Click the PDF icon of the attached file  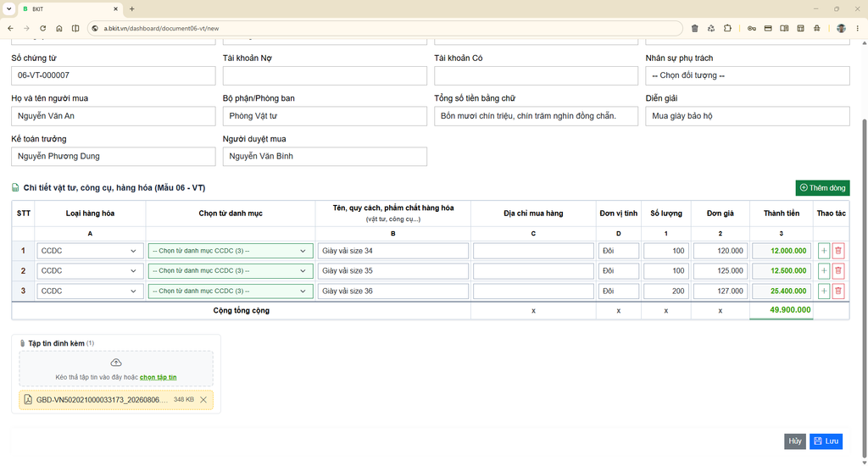point(28,400)
